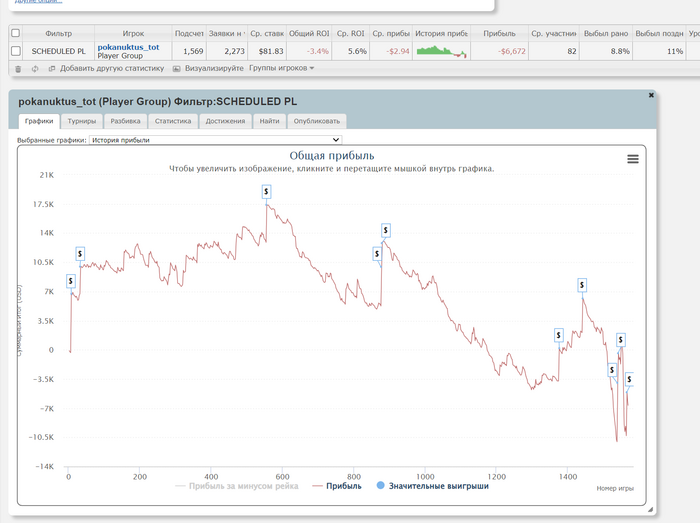Screen dimensions: 700x523
Task: Select the '-3.4%' total ROI cell
Action: (x=309, y=51)
